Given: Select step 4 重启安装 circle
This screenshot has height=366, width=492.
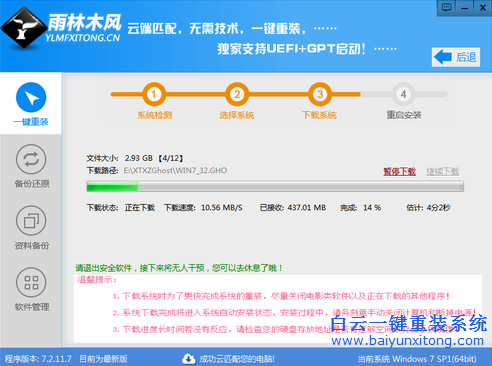Looking at the screenshot, I should point(403,94).
